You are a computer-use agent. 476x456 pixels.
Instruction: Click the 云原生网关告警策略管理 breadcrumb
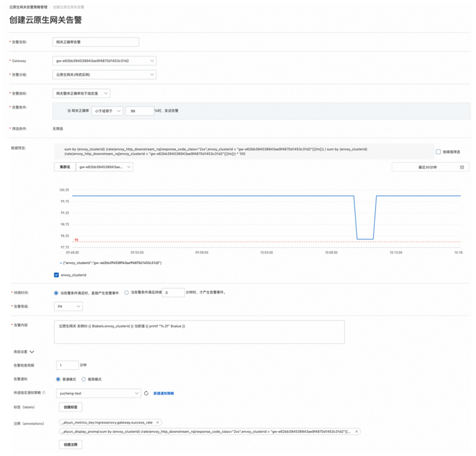pyautogui.click(x=28, y=7)
